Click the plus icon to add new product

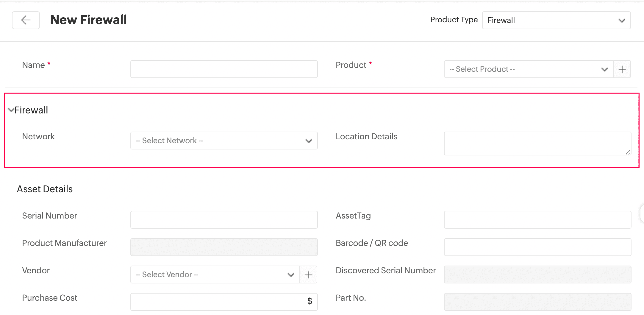[x=622, y=69]
